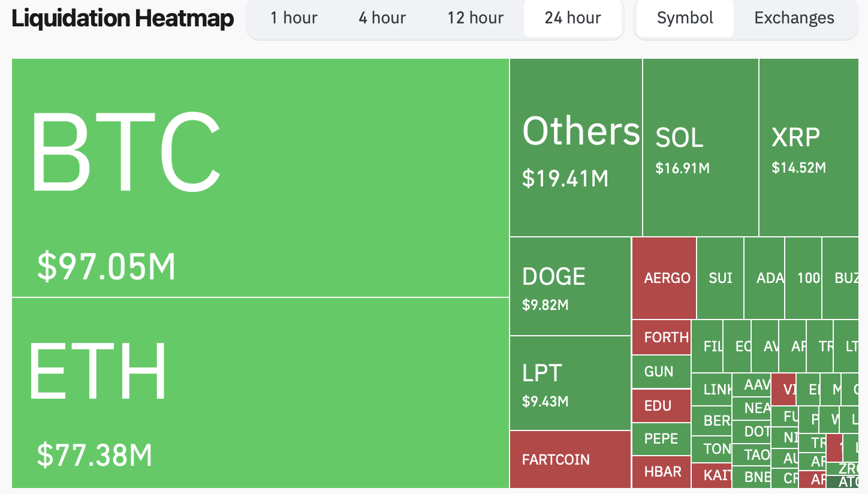Viewport: 868px width, 494px height.
Task: Open the red FORTH tile
Action: pos(661,338)
